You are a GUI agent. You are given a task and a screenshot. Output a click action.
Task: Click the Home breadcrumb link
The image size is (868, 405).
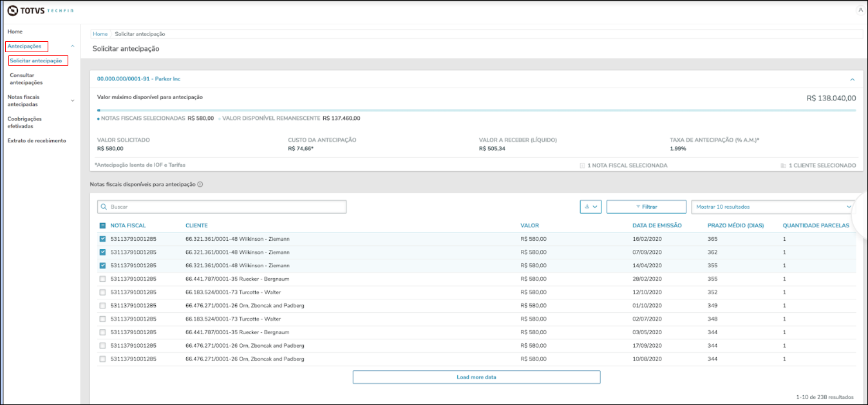click(x=100, y=34)
